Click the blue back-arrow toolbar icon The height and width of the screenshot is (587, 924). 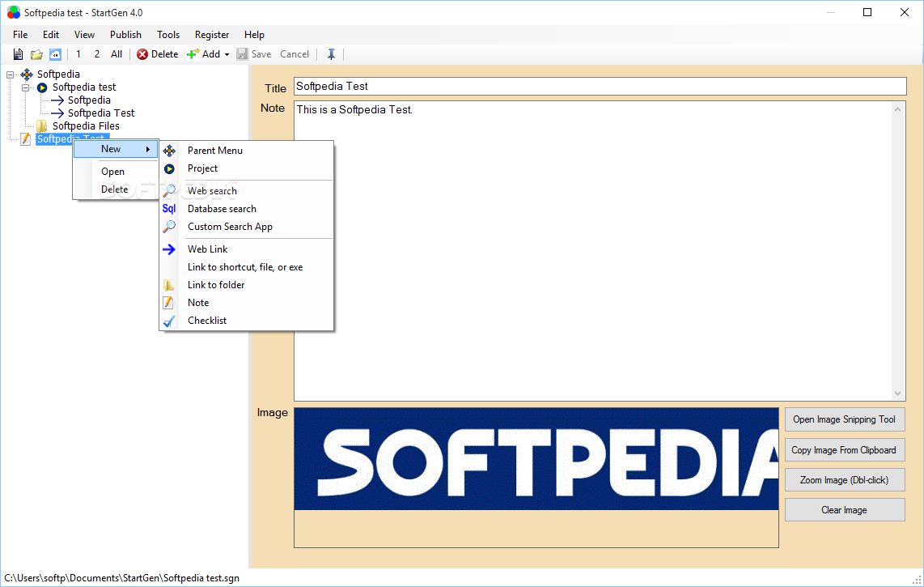[x=55, y=54]
